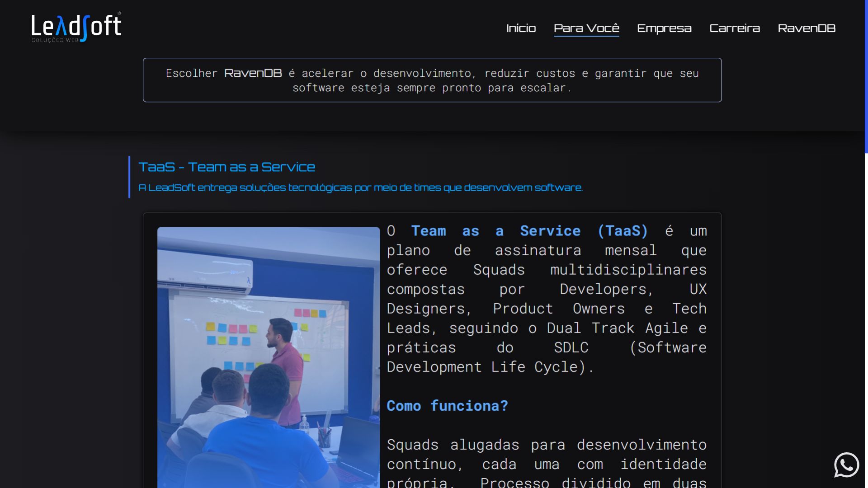Click the team meeting whiteboard photo
868x488 pixels.
tap(269, 357)
